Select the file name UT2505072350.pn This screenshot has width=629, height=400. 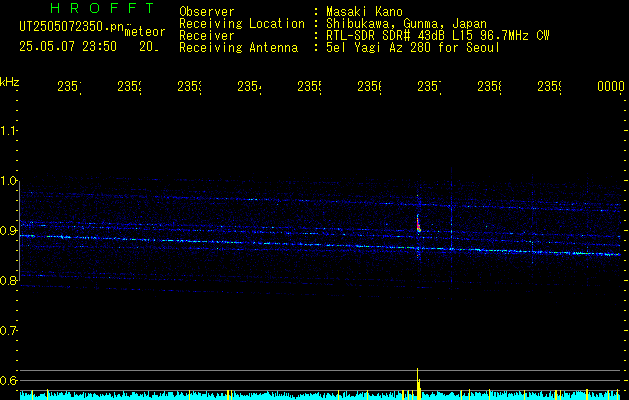(x=71, y=27)
